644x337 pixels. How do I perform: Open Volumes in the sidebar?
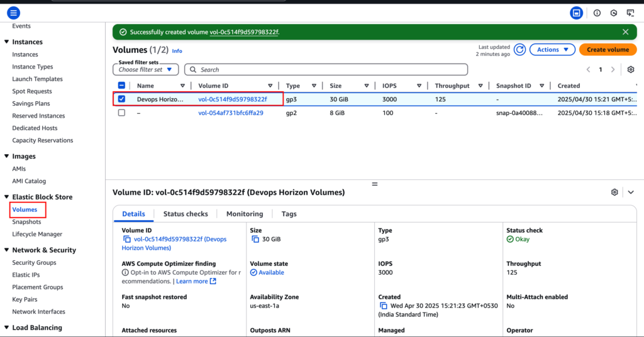click(x=25, y=210)
